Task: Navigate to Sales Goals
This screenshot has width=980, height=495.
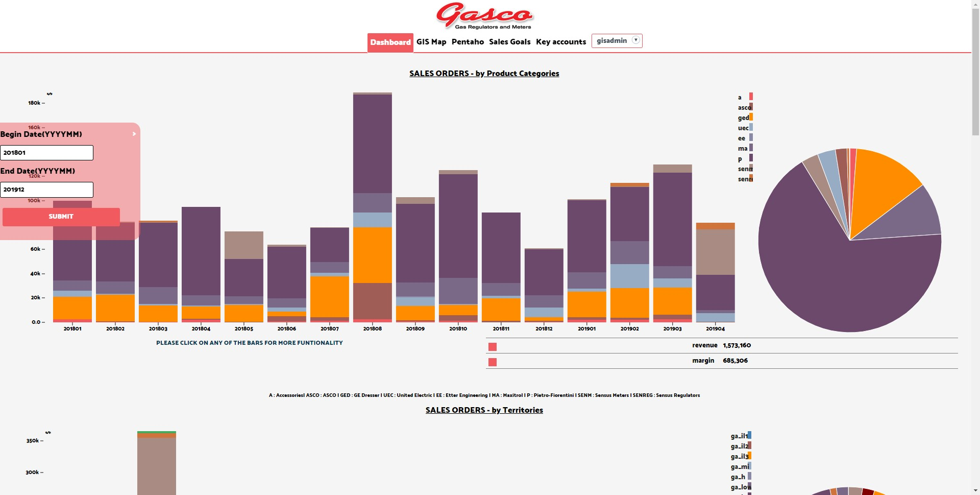Action: coord(509,42)
